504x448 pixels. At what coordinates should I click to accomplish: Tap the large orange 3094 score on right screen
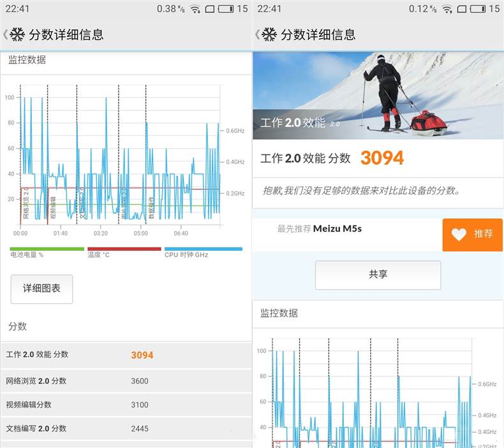382,158
